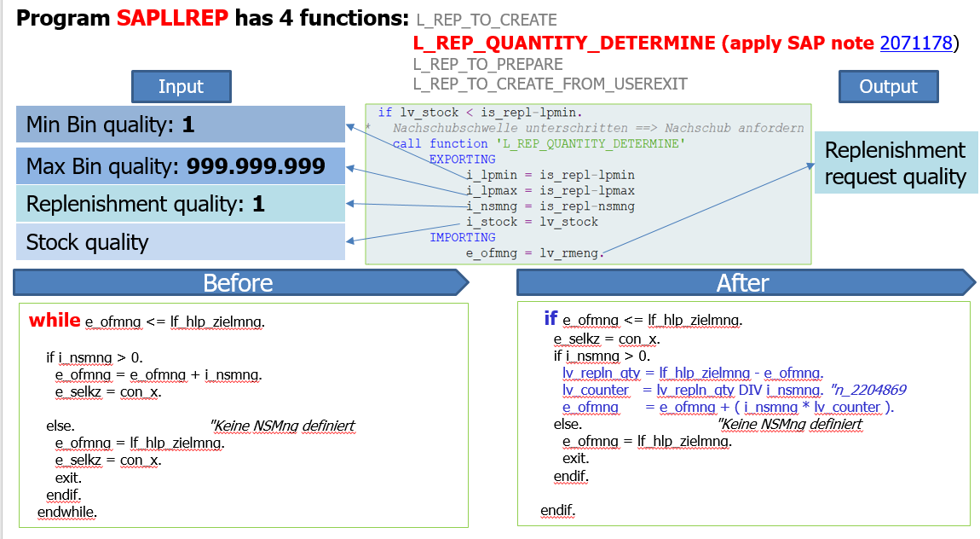Screen dimensions: 980x539
Task: Click 'endwhile.' in Before code
Action: pyautogui.click(x=66, y=512)
